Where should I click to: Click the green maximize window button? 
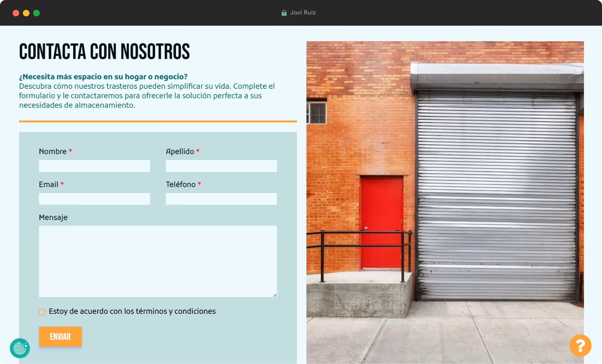36,13
